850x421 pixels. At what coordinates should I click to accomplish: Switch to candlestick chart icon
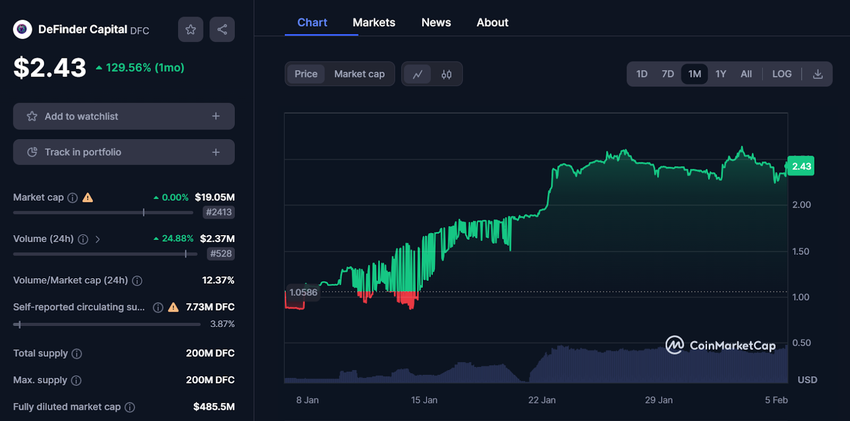point(447,74)
